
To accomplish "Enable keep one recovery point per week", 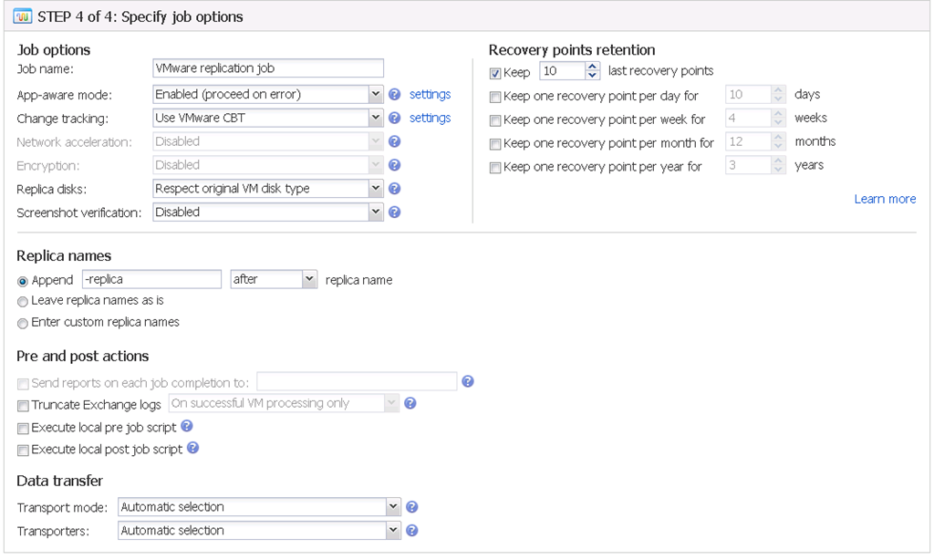I will 495,121.
